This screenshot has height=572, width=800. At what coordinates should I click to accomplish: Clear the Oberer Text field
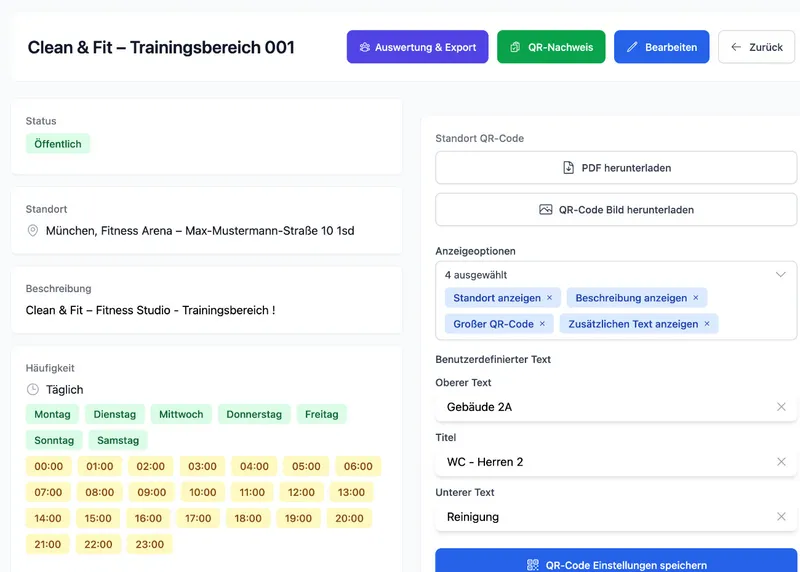tap(781, 407)
